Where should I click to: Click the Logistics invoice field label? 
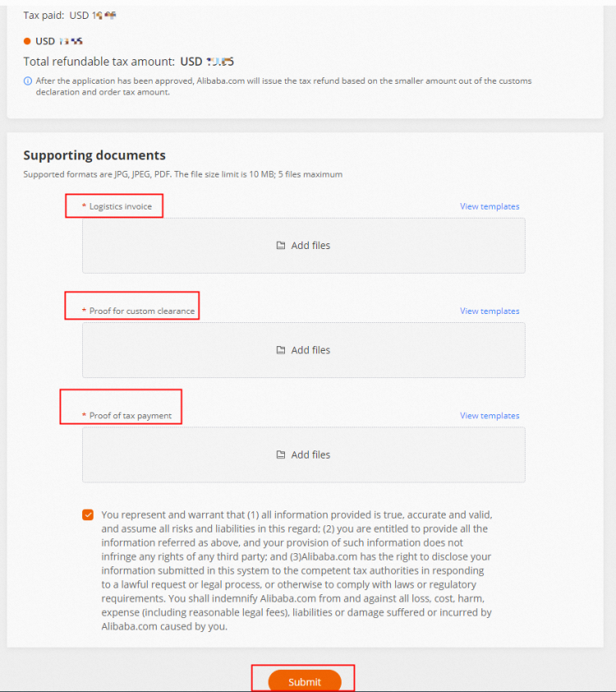coord(121,206)
